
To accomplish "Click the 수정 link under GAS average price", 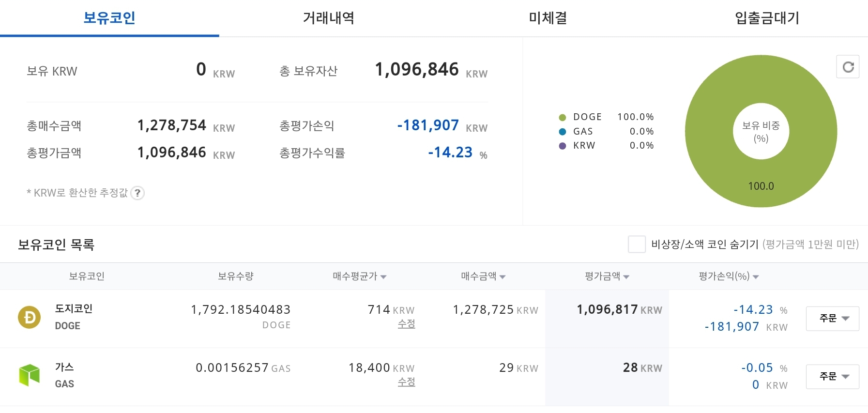I will coord(406,382).
